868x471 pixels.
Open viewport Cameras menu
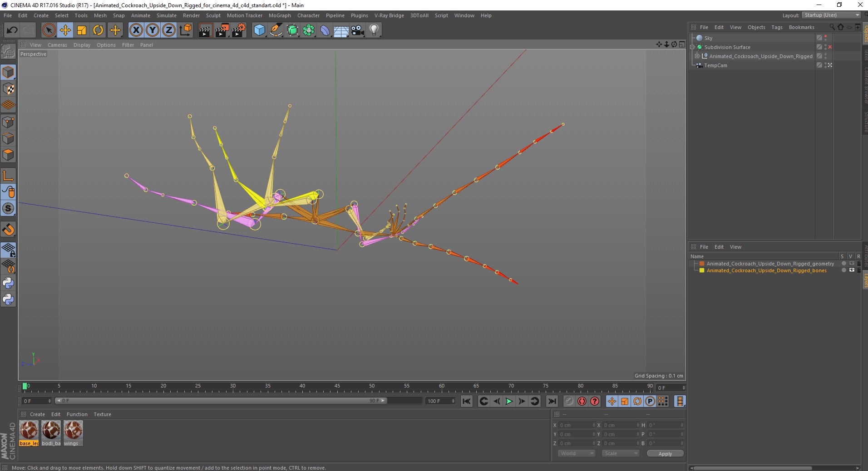57,45
